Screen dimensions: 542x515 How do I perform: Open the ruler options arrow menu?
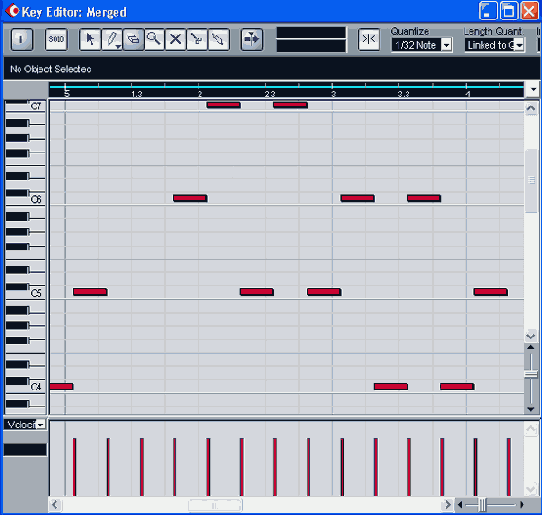[533, 90]
